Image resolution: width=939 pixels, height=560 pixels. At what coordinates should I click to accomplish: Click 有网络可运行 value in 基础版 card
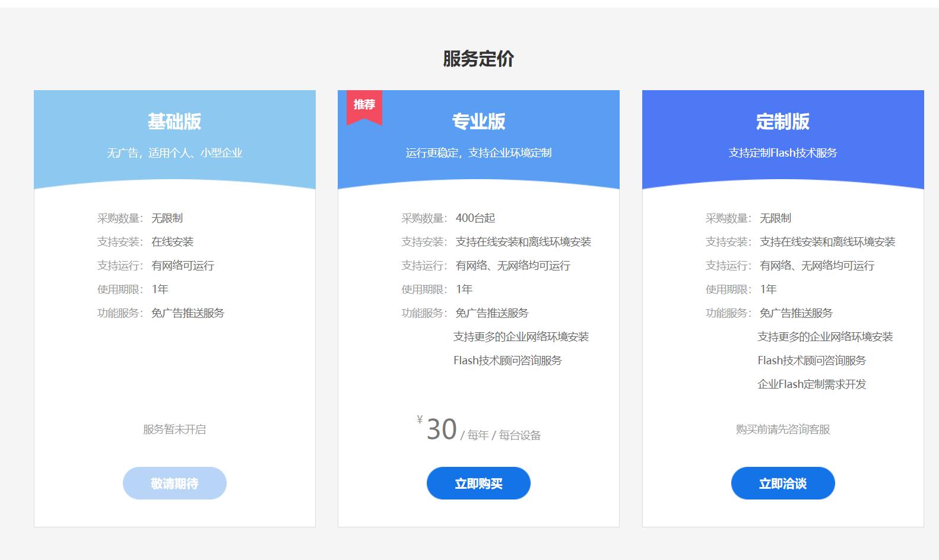pyautogui.click(x=183, y=266)
